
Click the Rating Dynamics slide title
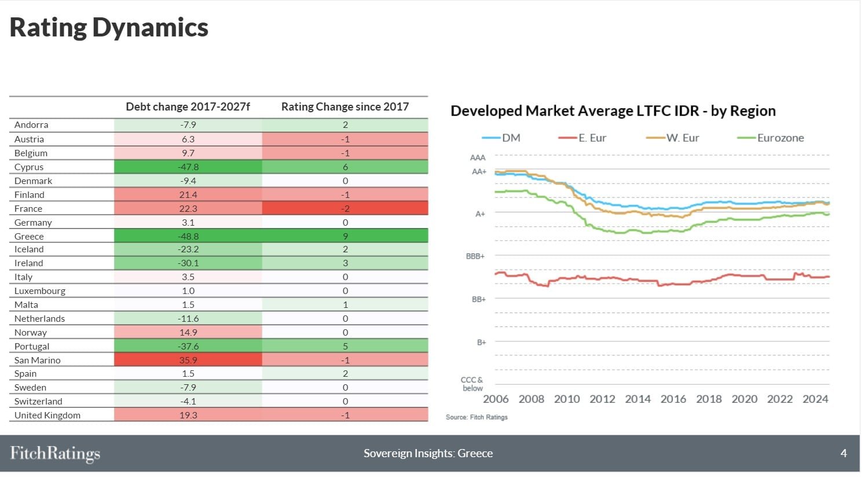click(x=109, y=27)
